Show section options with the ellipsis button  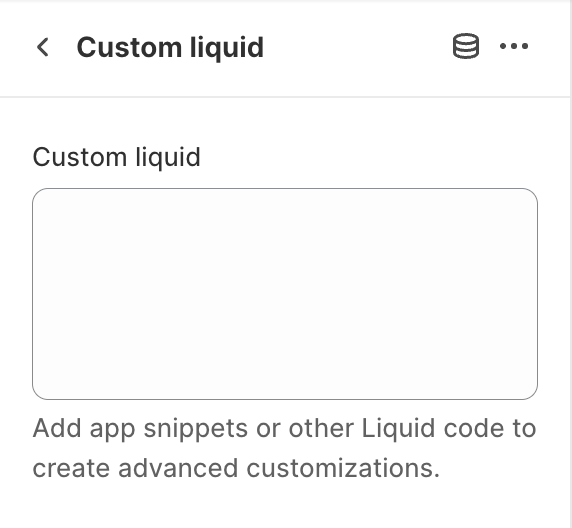(514, 46)
